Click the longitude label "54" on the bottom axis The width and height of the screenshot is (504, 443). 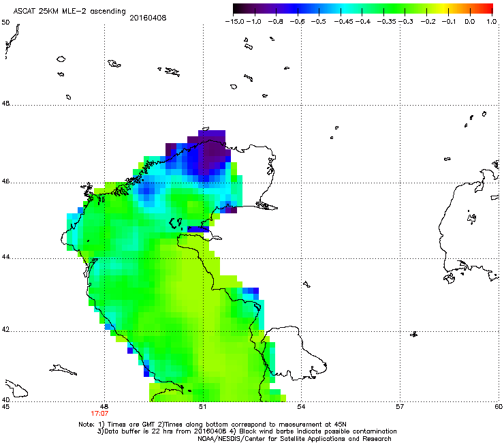(x=301, y=407)
